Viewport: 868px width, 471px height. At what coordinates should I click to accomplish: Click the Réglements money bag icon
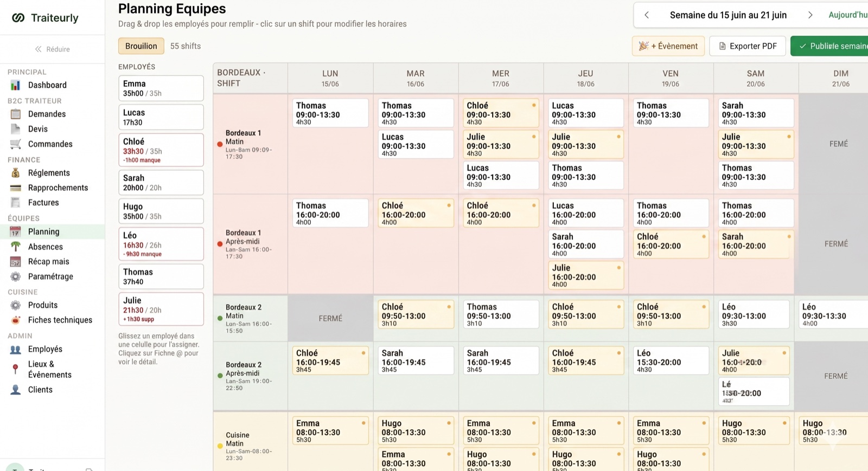coord(15,173)
